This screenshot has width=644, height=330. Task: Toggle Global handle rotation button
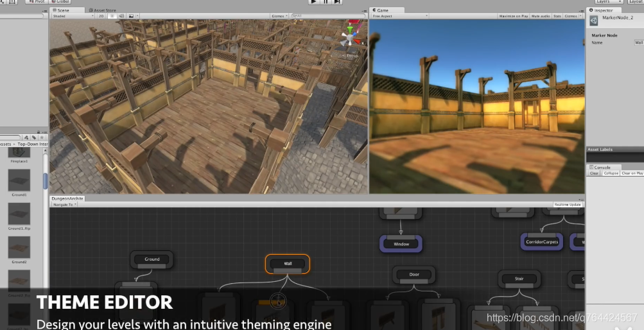coord(60,2)
